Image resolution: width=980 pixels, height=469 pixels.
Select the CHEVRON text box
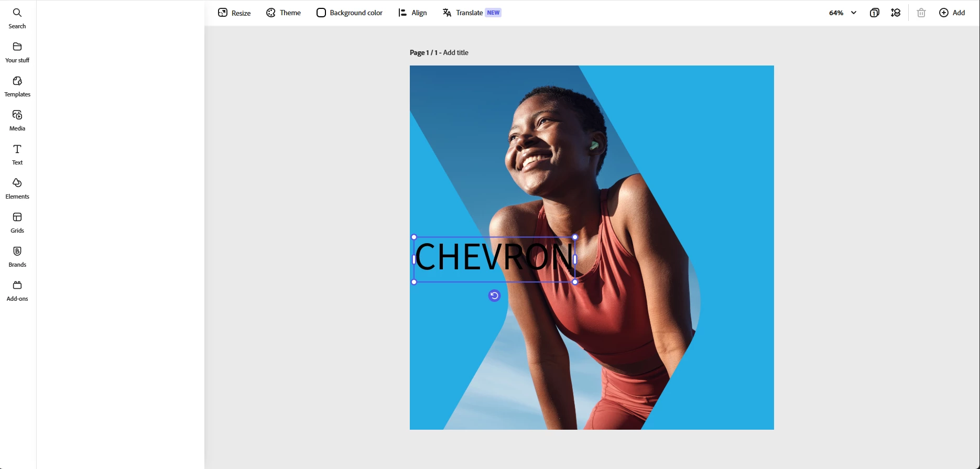click(494, 259)
